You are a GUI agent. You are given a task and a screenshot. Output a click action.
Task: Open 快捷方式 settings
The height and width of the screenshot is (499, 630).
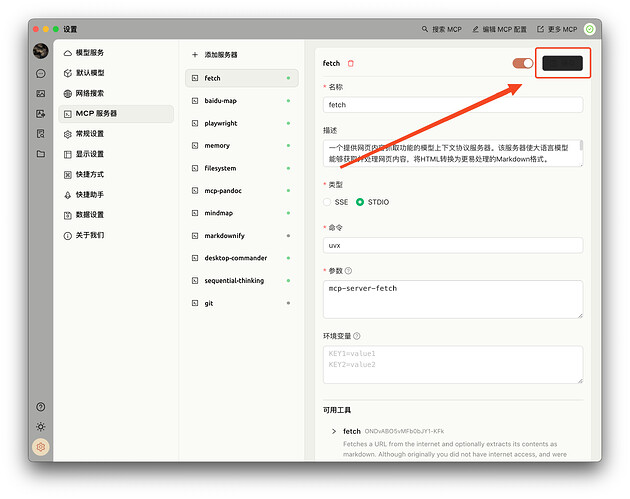point(117,174)
